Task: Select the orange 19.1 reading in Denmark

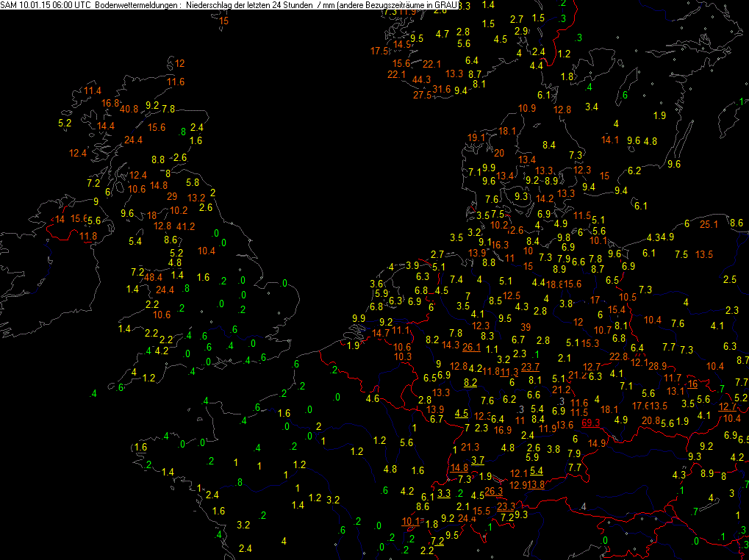Action: point(476,137)
